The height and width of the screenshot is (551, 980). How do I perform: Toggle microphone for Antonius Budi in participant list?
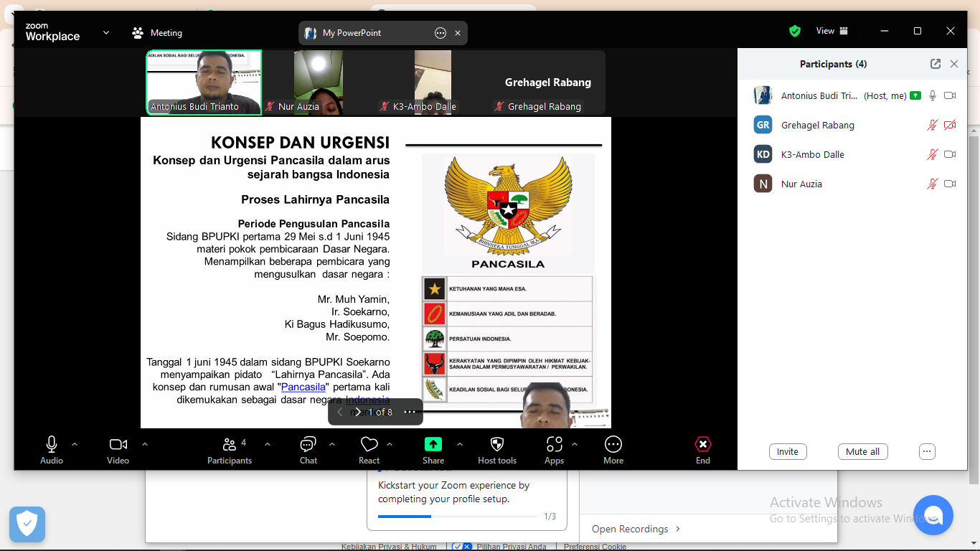[933, 95]
